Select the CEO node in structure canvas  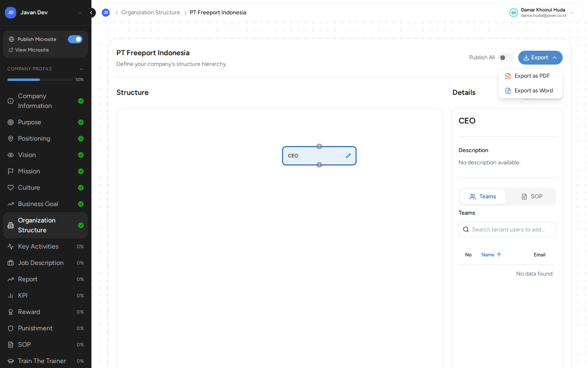(319, 156)
